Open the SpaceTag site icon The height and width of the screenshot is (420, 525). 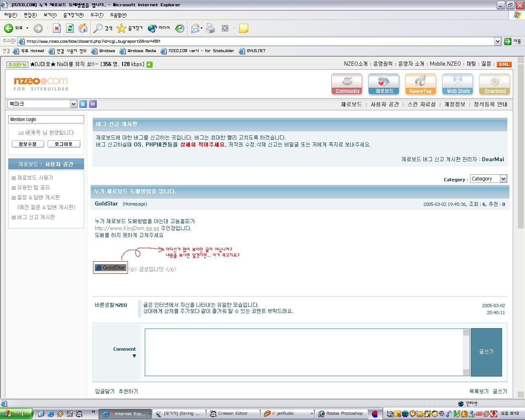tap(420, 84)
